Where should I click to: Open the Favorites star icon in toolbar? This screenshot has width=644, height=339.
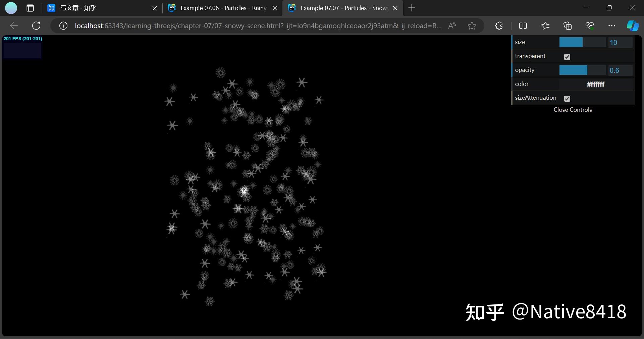pos(545,26)
